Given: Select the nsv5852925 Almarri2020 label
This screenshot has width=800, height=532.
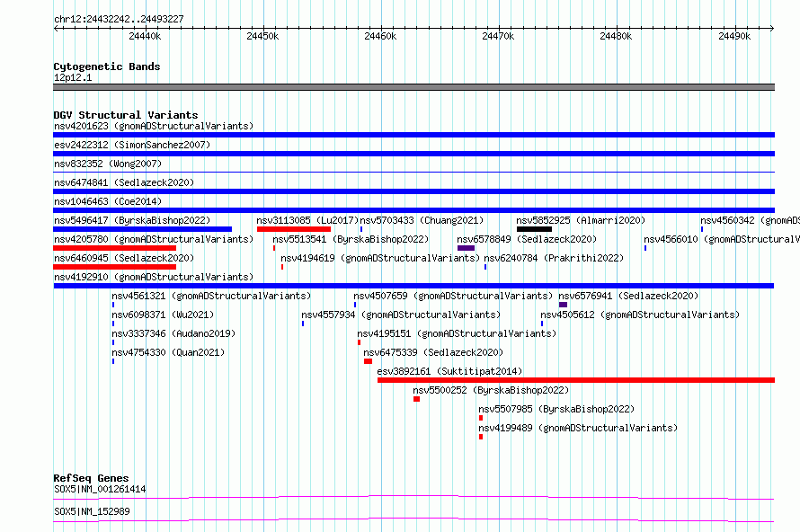Looking at the screenshot, I should tap(581, 220).
